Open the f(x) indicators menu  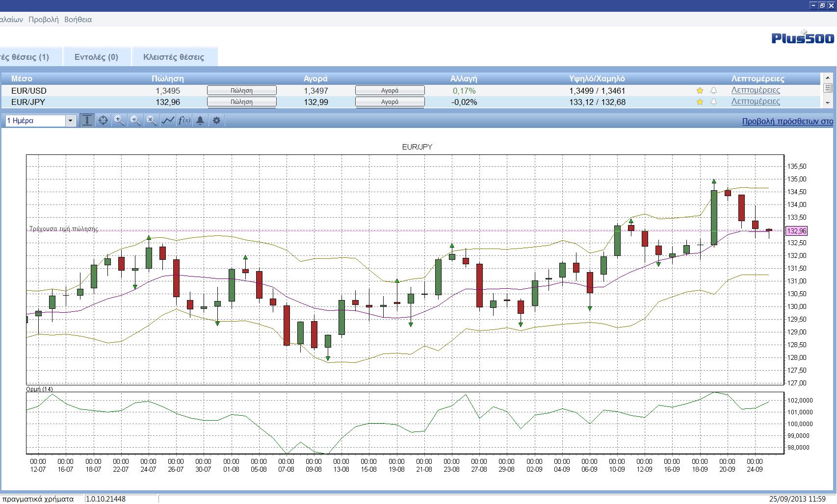pos(184,120)
